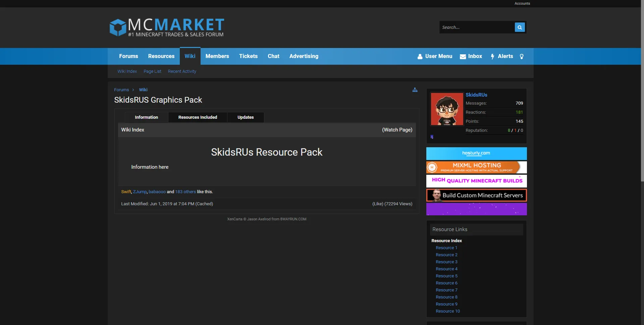Select the Wiki nav tab
The width and height of the screenshot is (644, 325).
(x=190, y=56)
